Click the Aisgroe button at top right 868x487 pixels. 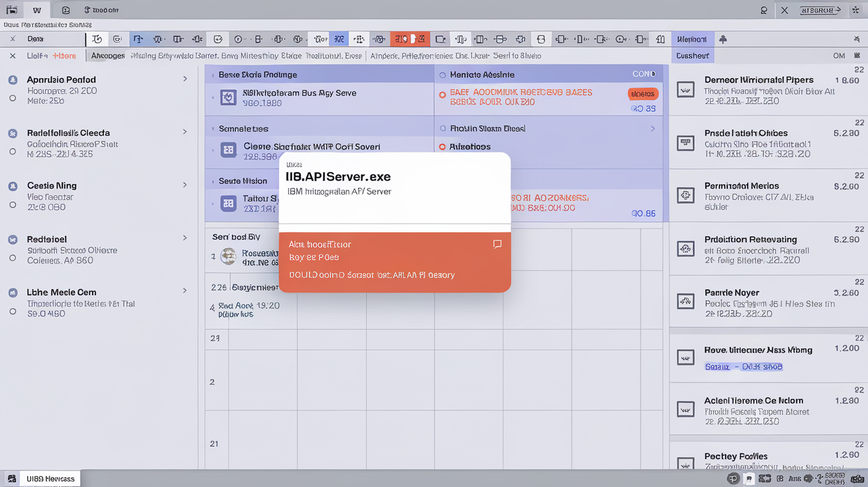[x=820, y=11]
